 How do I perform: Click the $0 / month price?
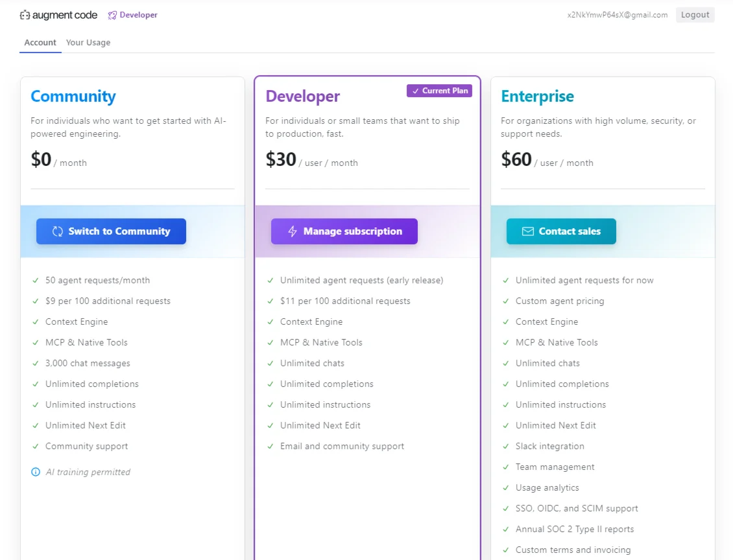click(58, 159)
